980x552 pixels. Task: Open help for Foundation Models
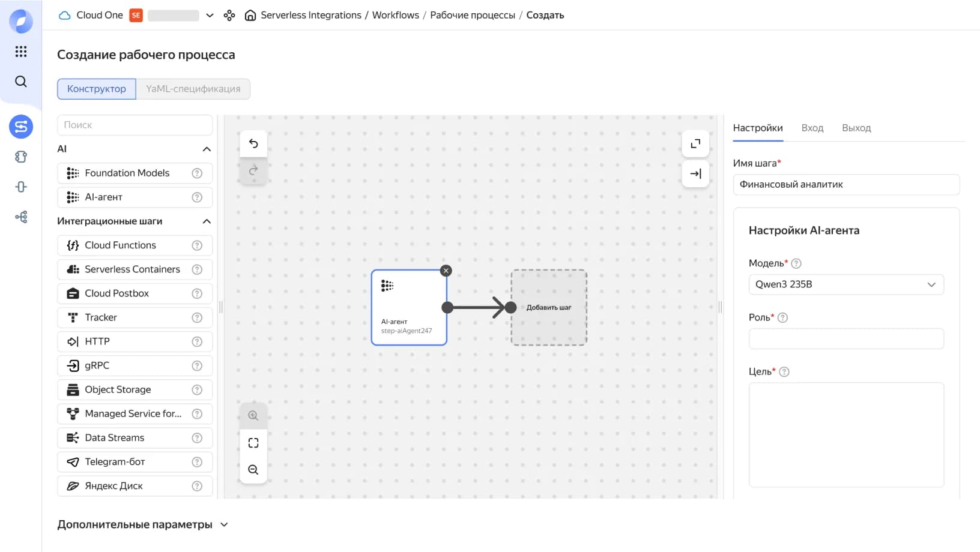pyautogui.click(x=197, y=173)
